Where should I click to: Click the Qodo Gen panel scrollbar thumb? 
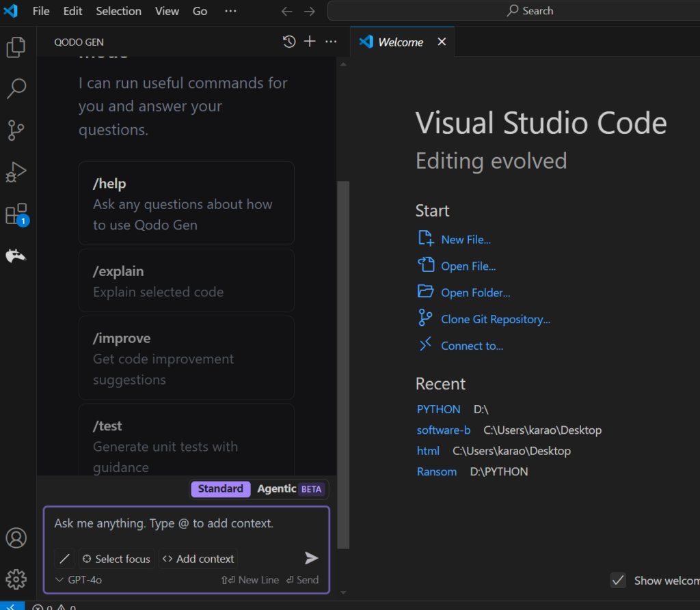click(343, 365)
